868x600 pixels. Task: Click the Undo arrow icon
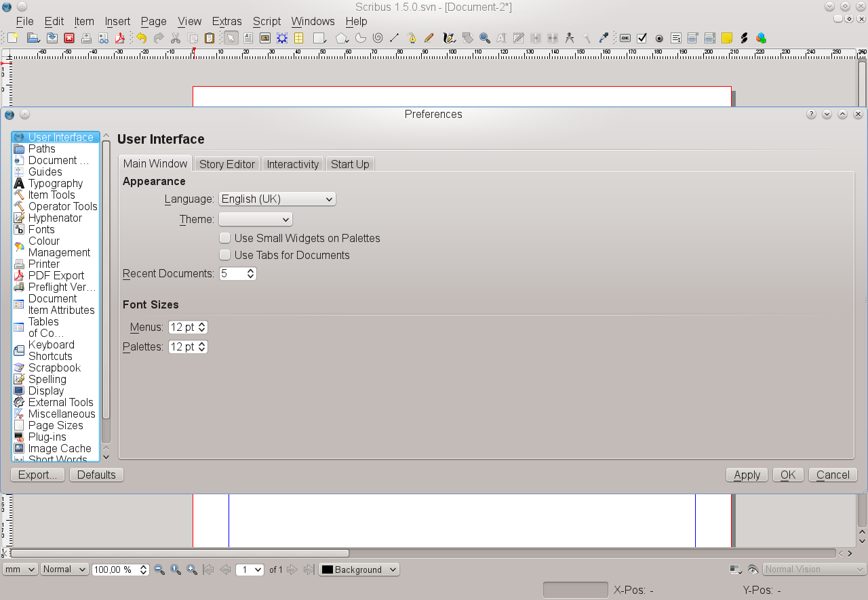point(141,38)
